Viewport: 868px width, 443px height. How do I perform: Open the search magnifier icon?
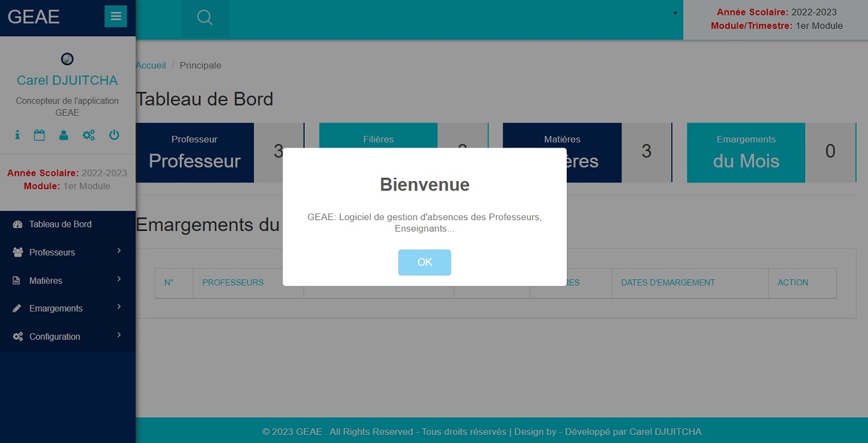(x=205, y=18)
